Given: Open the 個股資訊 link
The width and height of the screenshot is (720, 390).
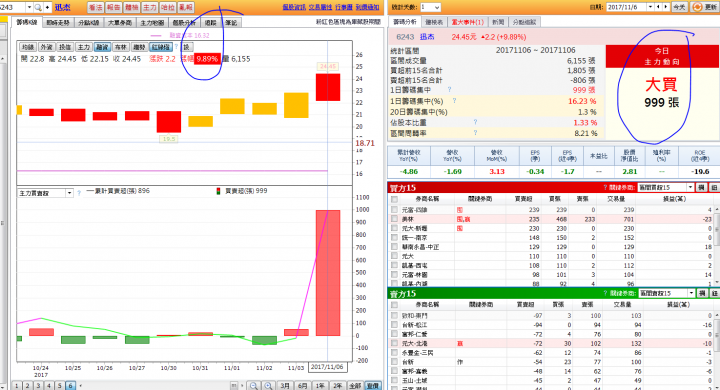Looking at the screenshot, I should [294, 7].
